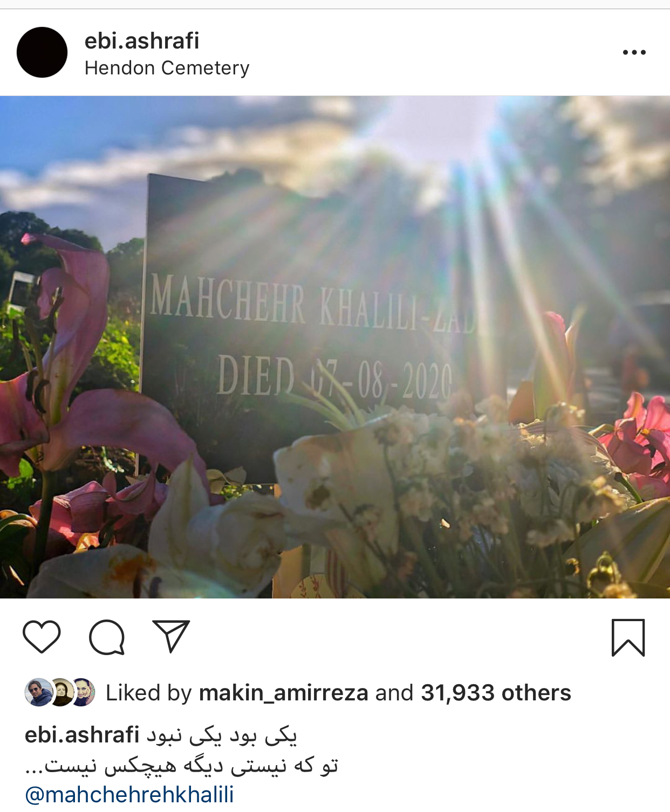Tap the first liker avatar beside Liked by
This screenshot has width=670, height=812.
tap(39, 692)
